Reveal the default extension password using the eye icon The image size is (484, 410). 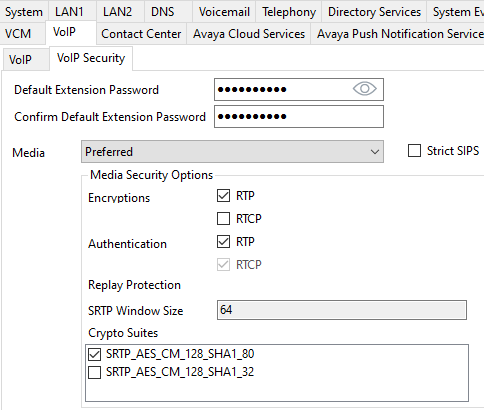(365, 89)
